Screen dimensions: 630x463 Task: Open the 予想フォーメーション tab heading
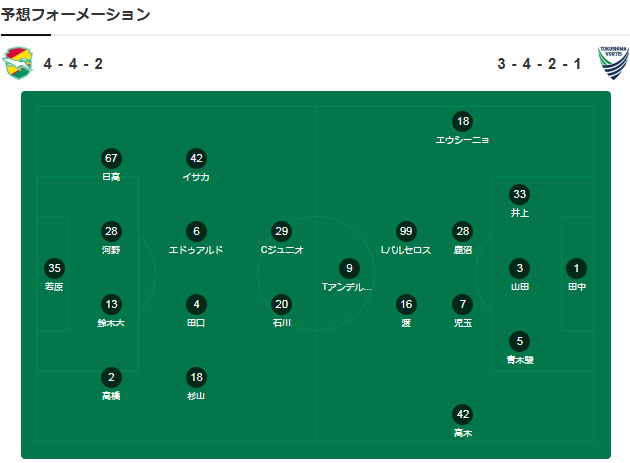(x=76, y=15)
